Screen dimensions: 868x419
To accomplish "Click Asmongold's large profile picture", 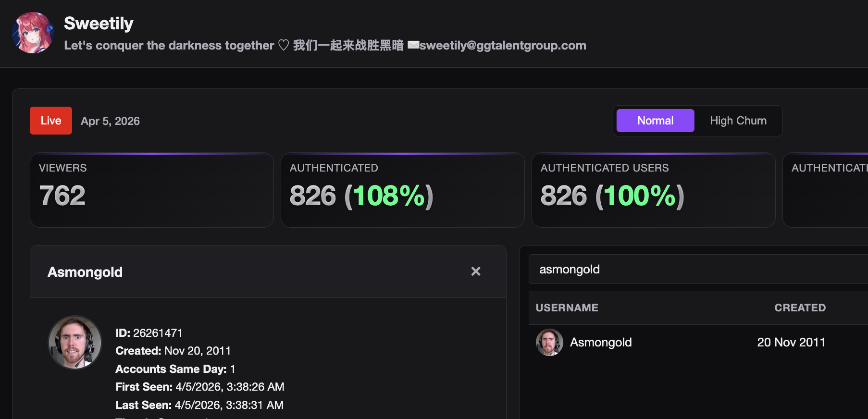I will [x=75, y=342].
